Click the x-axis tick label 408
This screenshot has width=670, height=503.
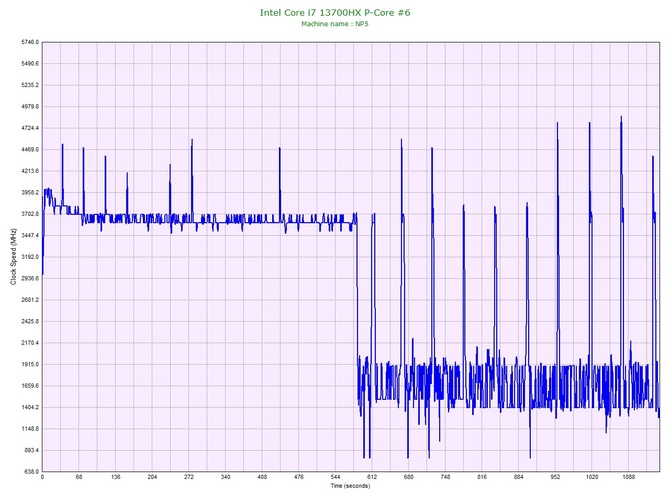(262, 477)
